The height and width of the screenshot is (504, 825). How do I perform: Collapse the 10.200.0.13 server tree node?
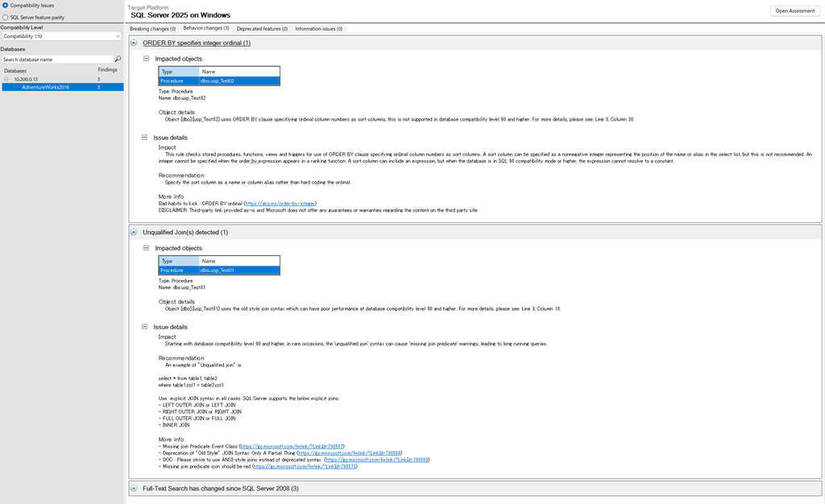click(x=6, y=79)
